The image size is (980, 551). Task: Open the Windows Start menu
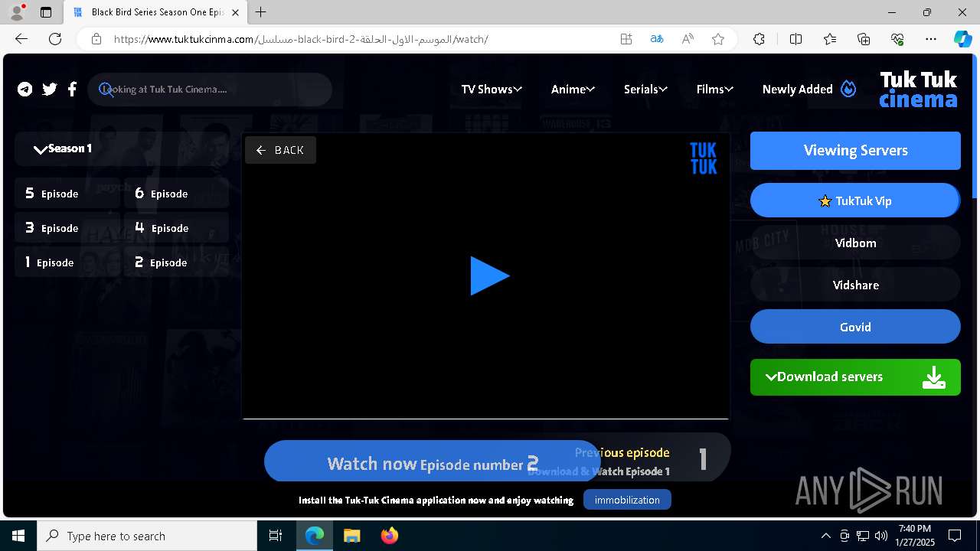point(18,536)
